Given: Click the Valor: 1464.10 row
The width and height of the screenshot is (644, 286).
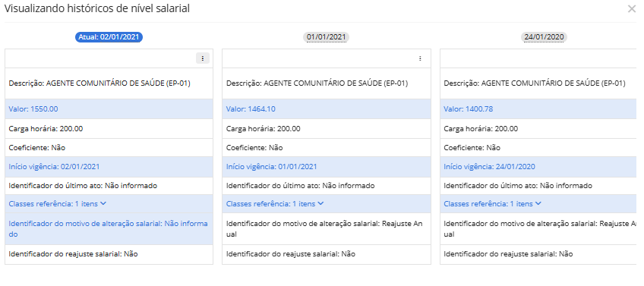Looking at the screenshot, I should pyautogui.click(x=327, y=109).
